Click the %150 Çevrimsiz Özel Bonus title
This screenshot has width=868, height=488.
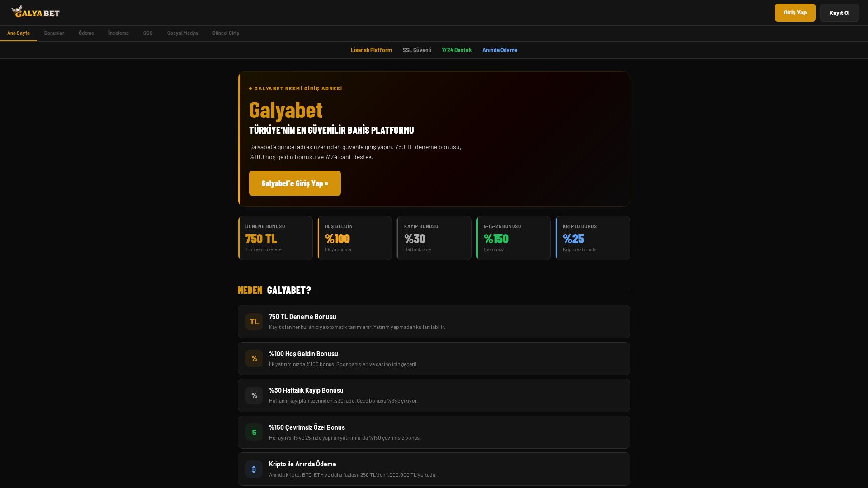pyautogui.click(x=307, y=427)
